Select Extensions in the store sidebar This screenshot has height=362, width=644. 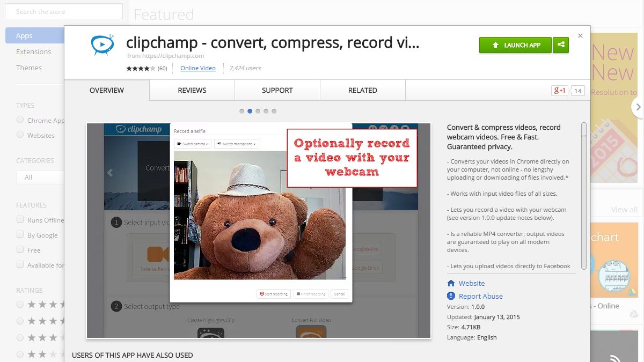[34, 51]
